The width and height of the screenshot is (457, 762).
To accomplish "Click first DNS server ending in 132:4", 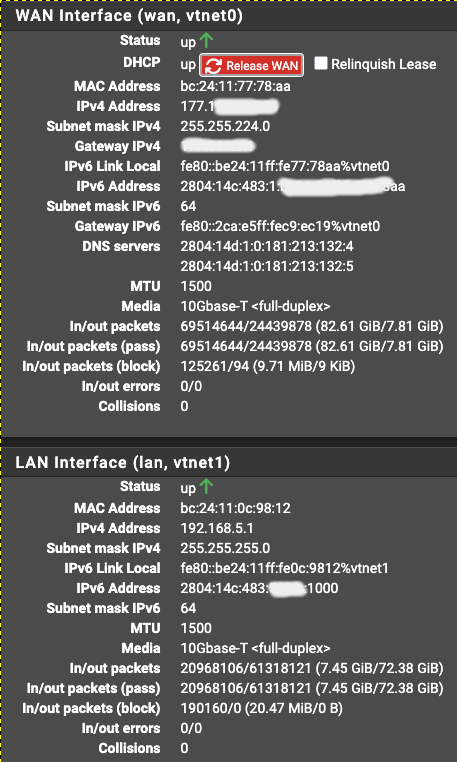I will tap(267, 246).
